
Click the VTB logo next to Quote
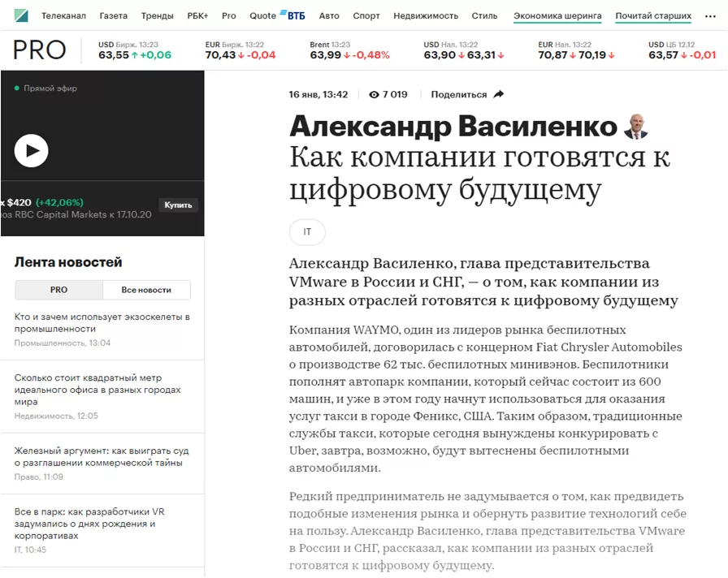point(293,15)
